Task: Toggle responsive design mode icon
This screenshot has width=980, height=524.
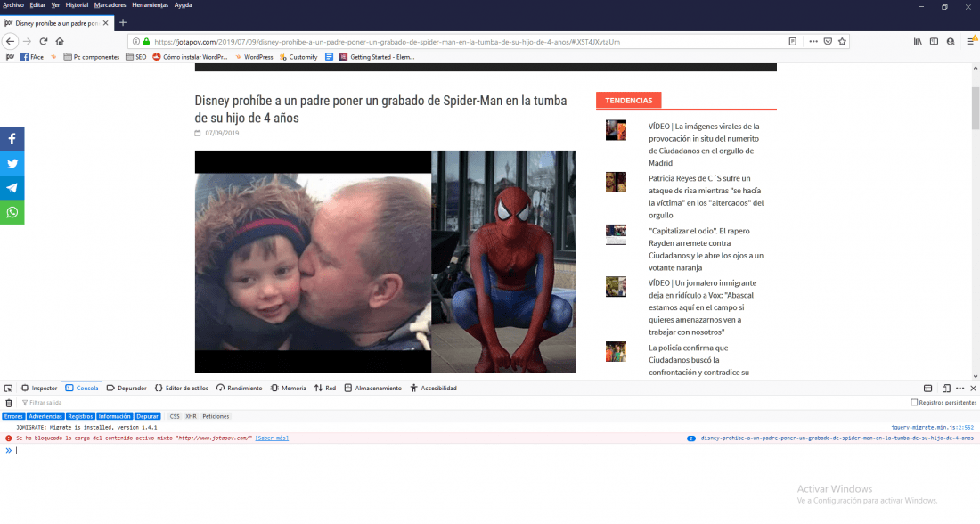Action: 946,389
